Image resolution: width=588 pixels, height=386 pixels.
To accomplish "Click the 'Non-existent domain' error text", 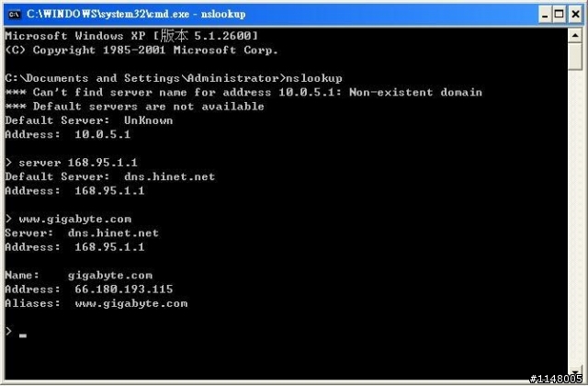I will pos(415,92).
